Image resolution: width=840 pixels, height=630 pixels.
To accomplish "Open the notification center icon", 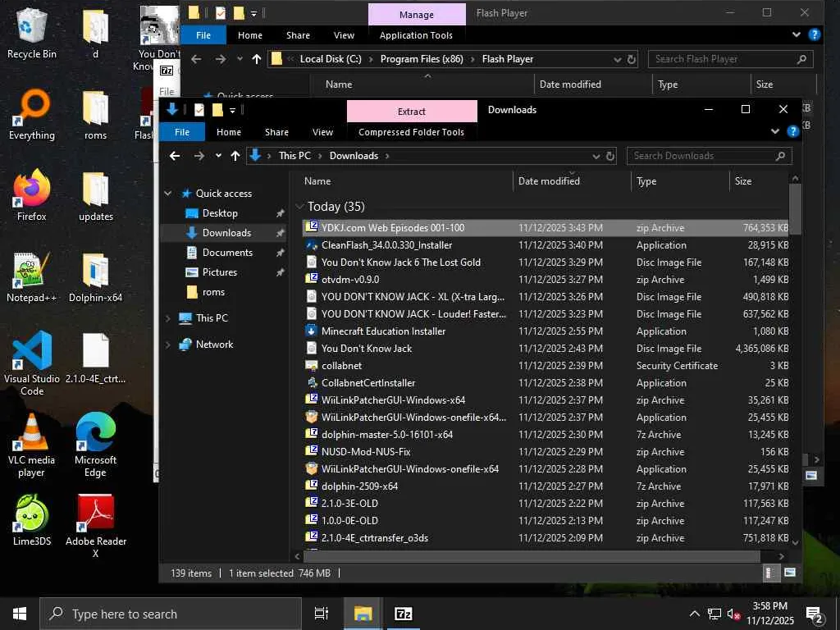I will 815,614.
